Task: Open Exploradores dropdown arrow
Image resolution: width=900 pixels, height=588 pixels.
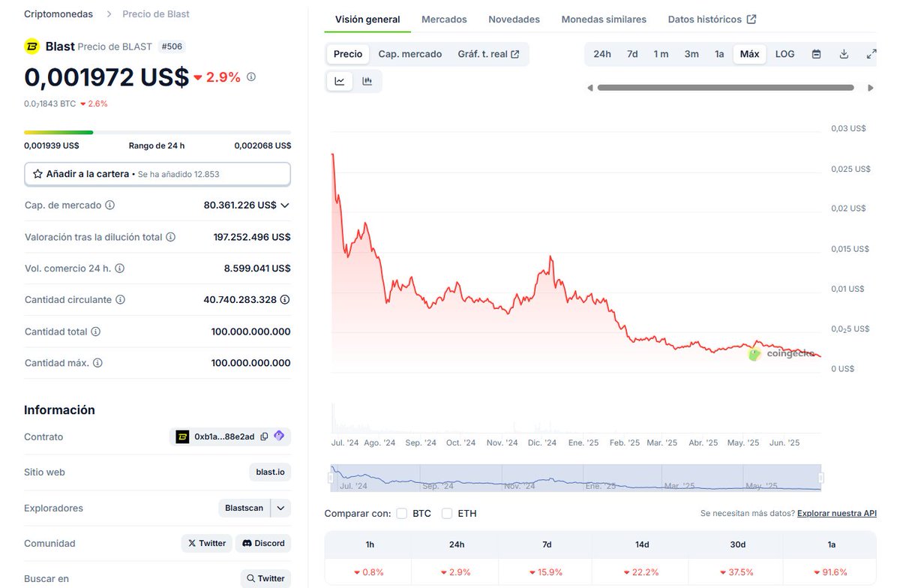Action: coord(280,508)
